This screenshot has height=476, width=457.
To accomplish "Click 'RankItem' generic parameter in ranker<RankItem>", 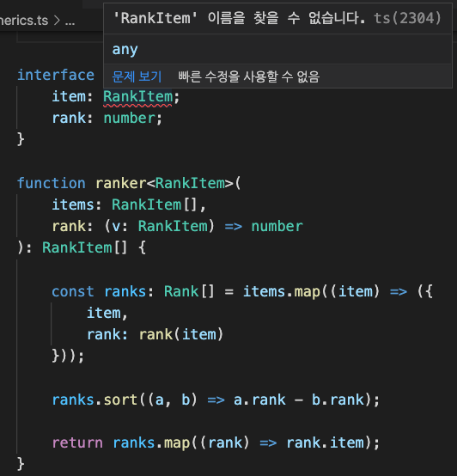I will [x=190, y=183].
